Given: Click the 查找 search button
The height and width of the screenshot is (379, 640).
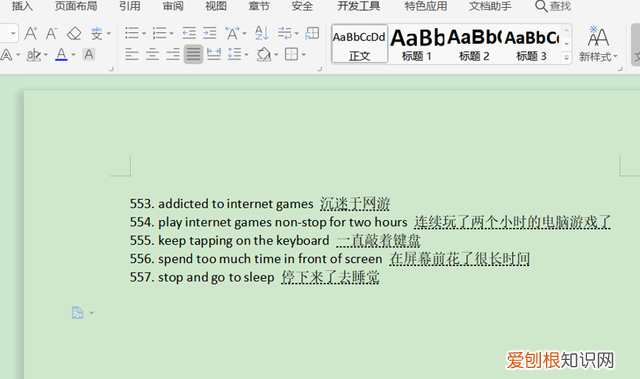Looking at the screenshot, I should (553, 6).
